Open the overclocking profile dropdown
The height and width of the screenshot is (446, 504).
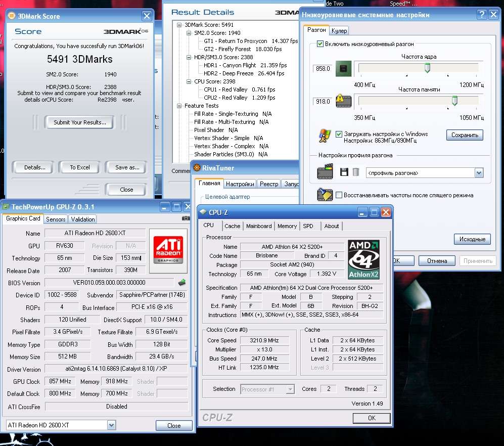click(x=479, y=173)
